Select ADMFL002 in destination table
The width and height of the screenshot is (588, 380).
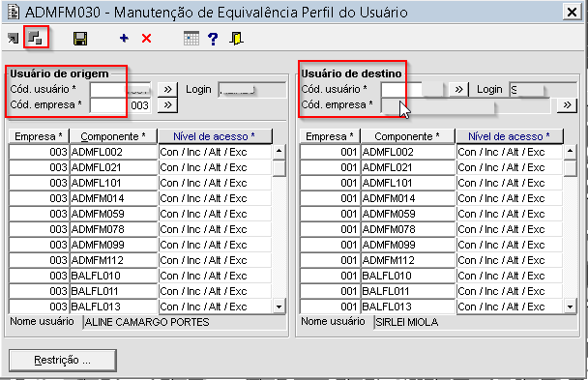click(x=407, y=152)
